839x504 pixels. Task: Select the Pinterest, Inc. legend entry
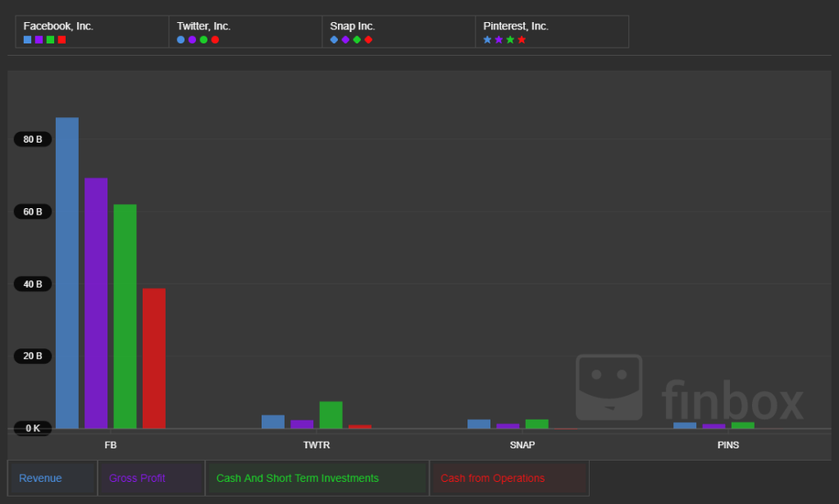(x=516, y=26)
